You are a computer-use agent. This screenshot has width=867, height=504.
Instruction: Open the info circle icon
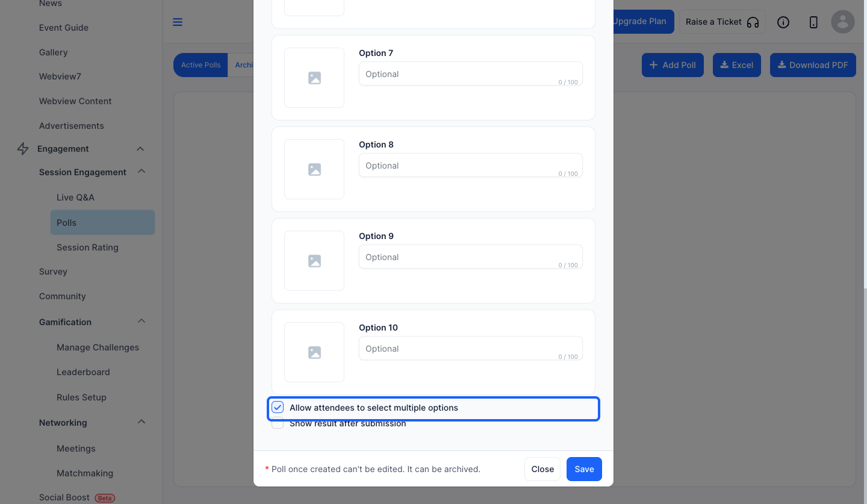click(783, 22)
